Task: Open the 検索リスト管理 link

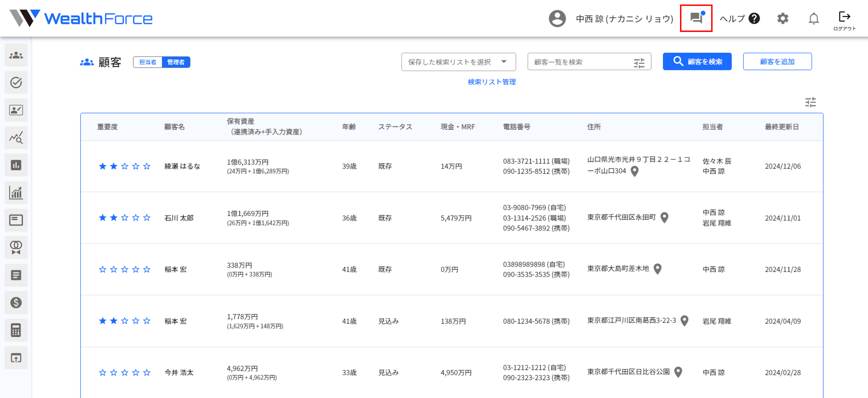Action: point(491,82)
